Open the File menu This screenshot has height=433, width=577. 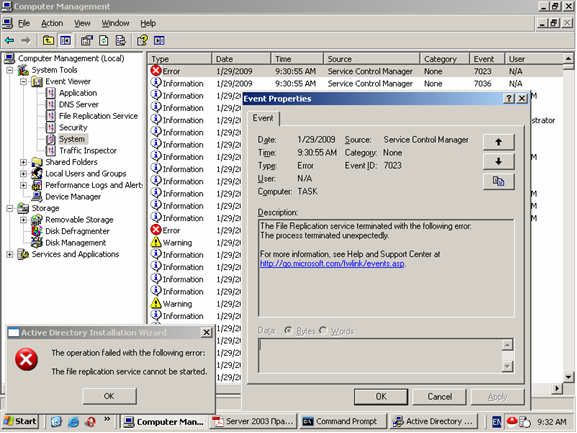pos(24,24)
